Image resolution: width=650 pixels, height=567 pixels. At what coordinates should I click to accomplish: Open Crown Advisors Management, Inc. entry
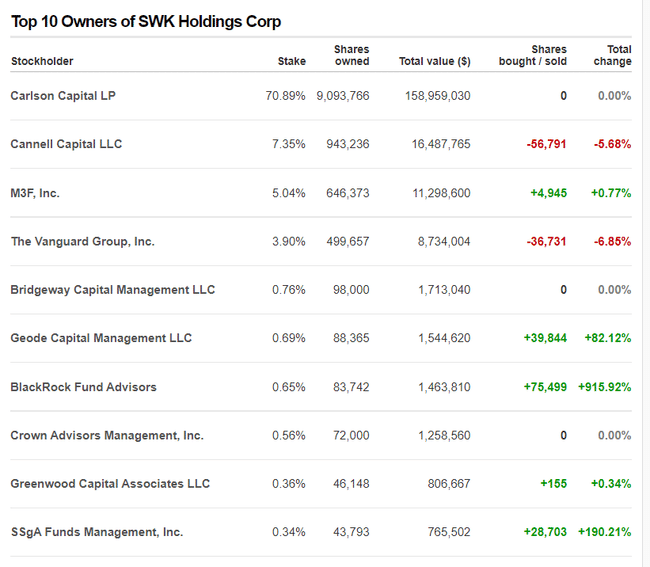tap(107, 435)
